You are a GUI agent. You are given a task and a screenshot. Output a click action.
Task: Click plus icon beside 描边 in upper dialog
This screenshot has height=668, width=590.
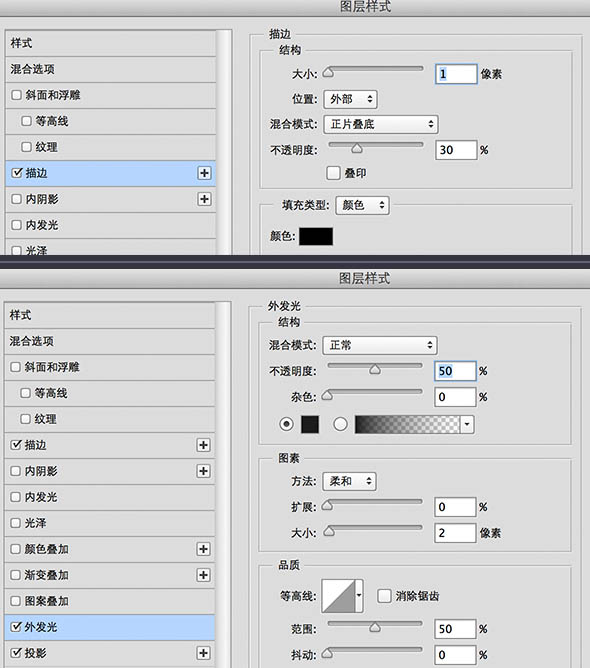point(204,173)
